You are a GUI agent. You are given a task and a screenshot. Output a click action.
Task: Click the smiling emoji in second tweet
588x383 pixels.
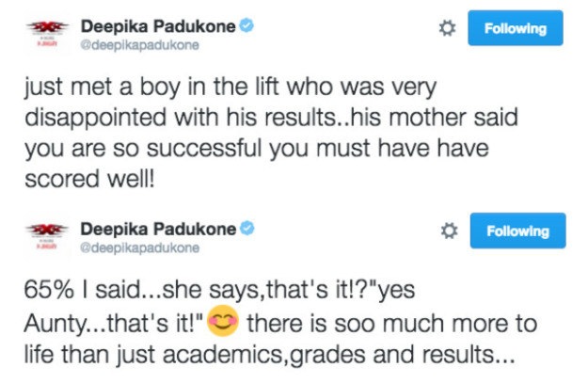(x=223, y=321)
